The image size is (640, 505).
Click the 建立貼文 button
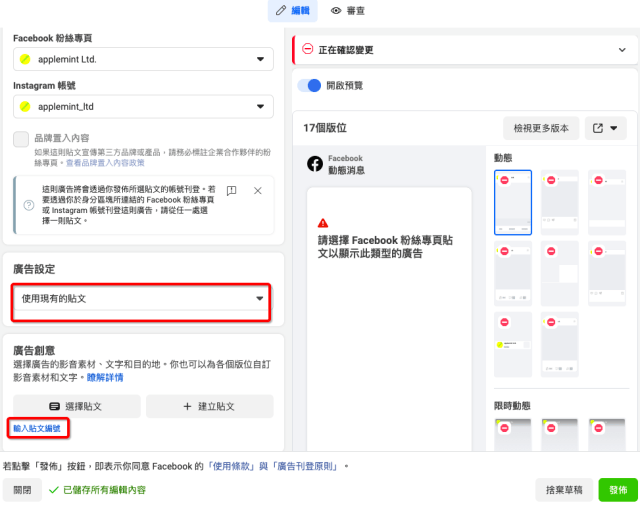[210, 406]
